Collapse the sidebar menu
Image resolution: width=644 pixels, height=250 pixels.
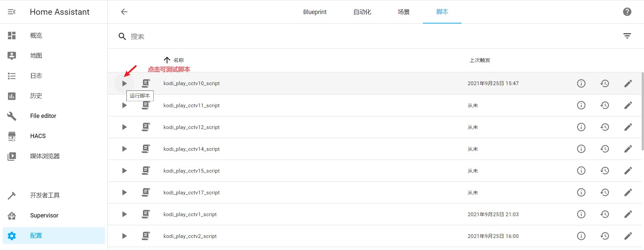pyautogui.click(x=12, y=12)
